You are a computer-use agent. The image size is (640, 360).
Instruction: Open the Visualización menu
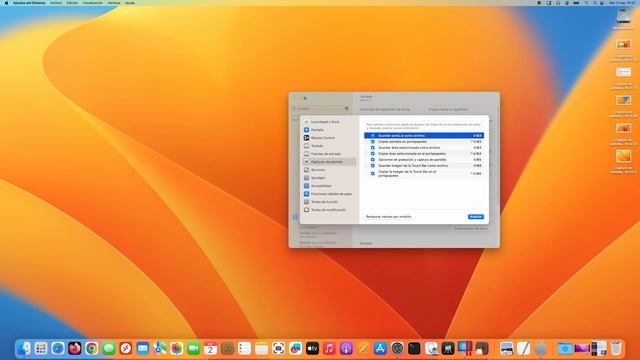pyautogui.click(x=93, y=3)
